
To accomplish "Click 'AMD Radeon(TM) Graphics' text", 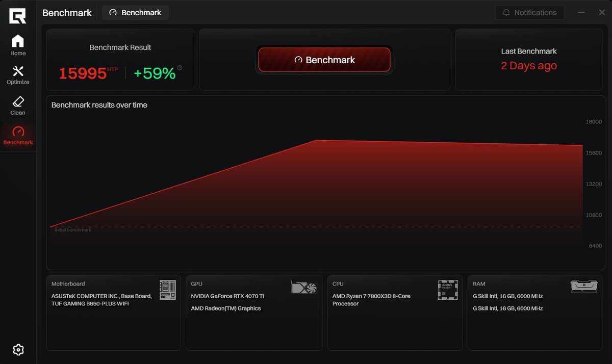I will coord(226,308).
